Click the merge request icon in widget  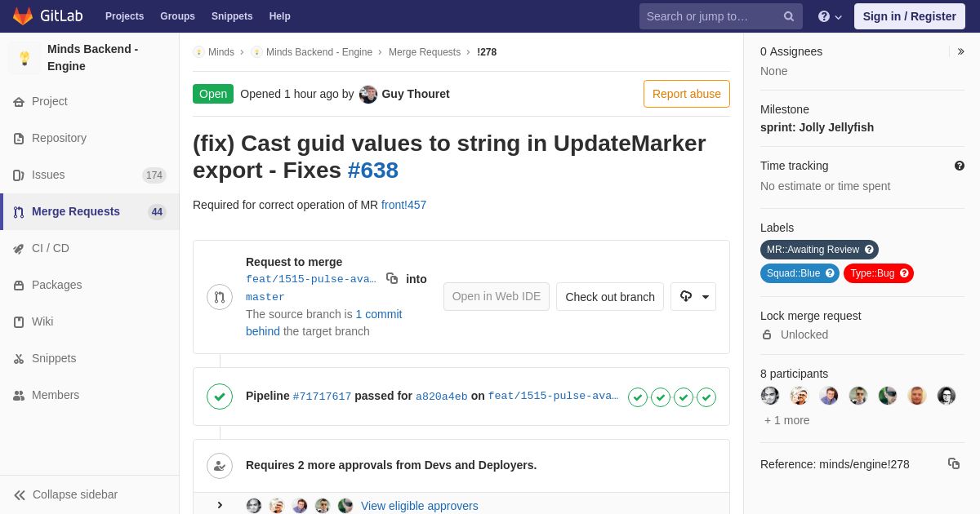[x=220, y=297]
